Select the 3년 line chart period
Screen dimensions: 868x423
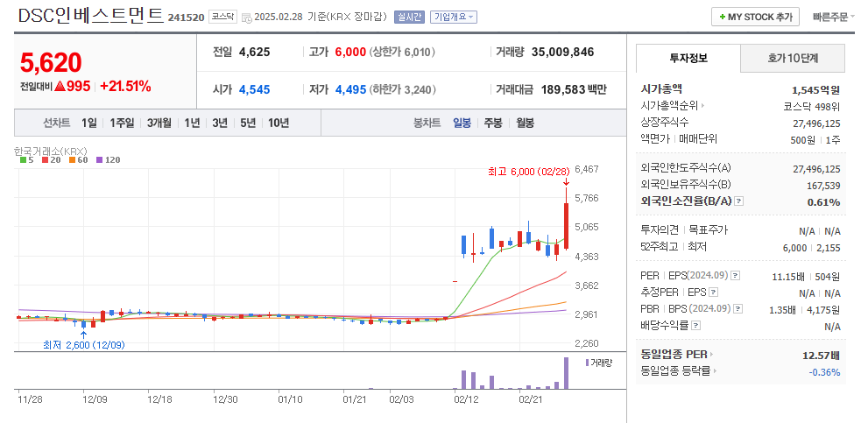pyautogui.click(x=220, y=123)
